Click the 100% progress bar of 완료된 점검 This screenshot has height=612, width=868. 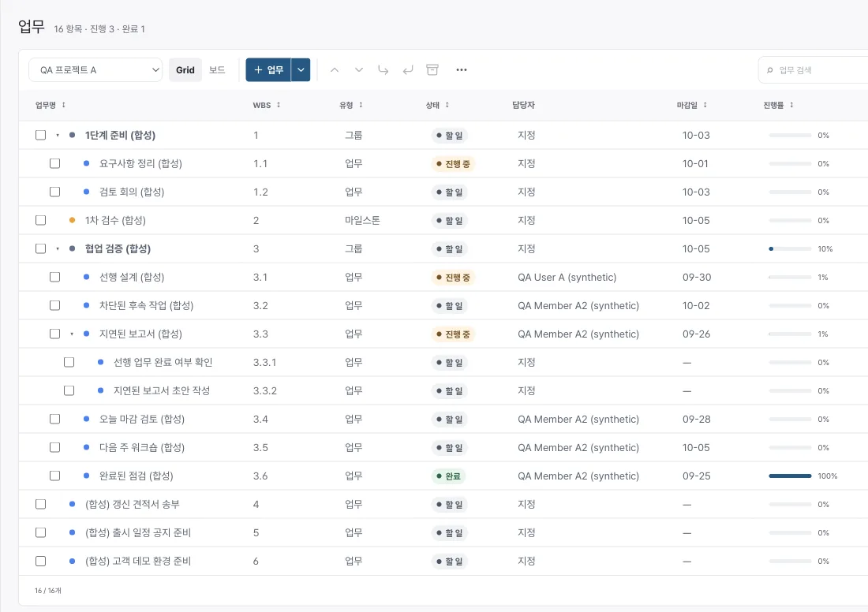pos(790,476)
